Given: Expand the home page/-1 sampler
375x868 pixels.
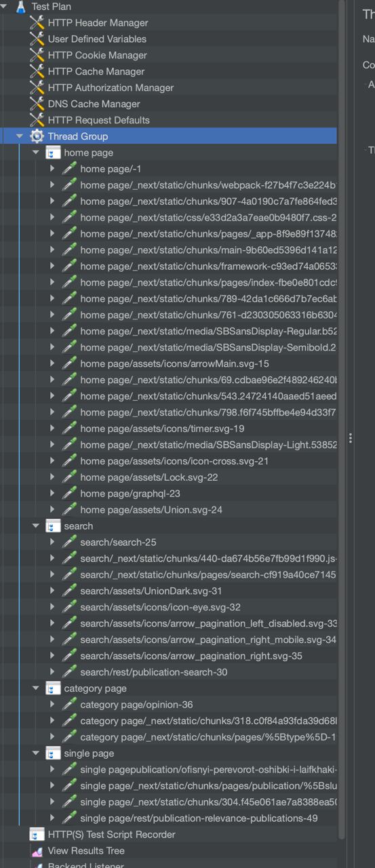Looking at the screenshot, I should 52,169.
